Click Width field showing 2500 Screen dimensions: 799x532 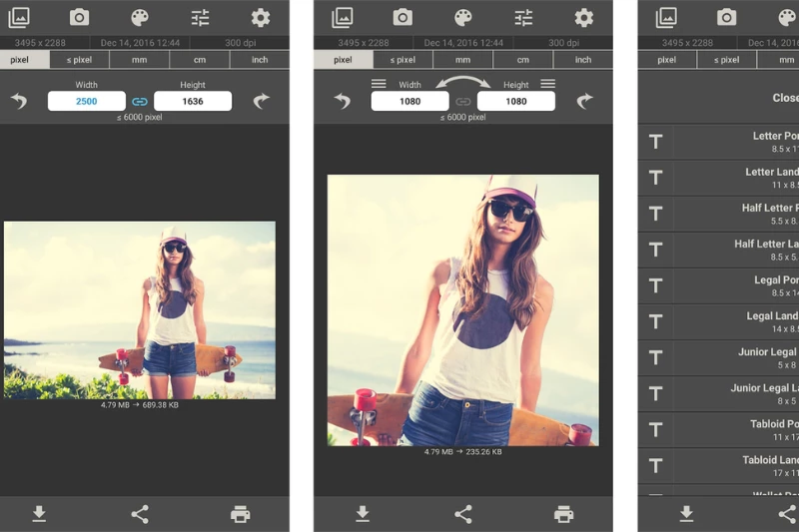87,101
